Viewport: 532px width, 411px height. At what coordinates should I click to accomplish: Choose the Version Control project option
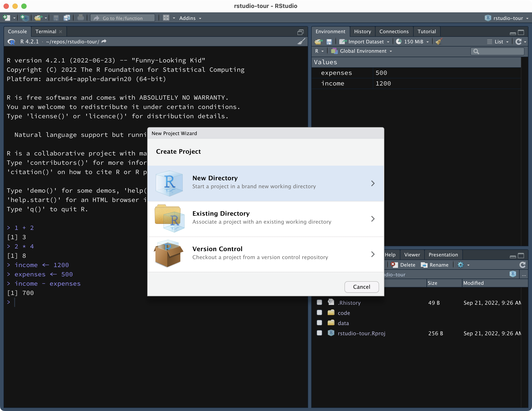click(266, 254)
